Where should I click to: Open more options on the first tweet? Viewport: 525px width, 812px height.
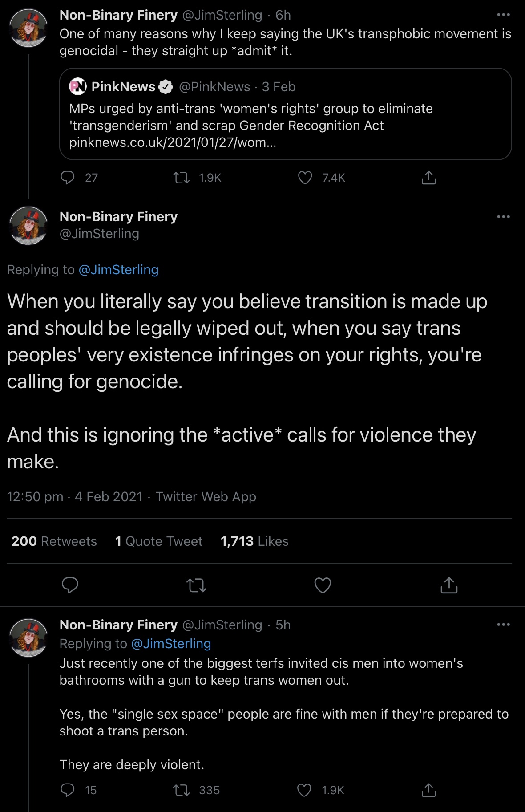click(x=503, y=15)
